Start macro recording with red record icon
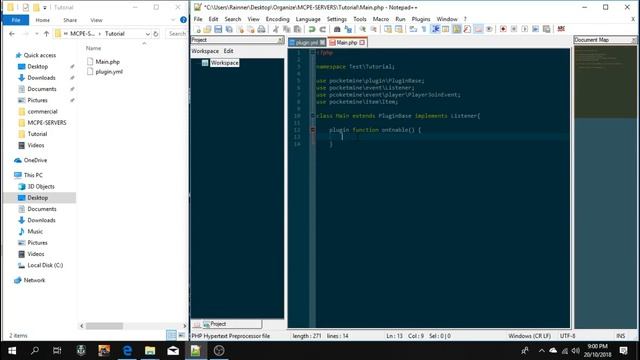 tap(503, 29)
